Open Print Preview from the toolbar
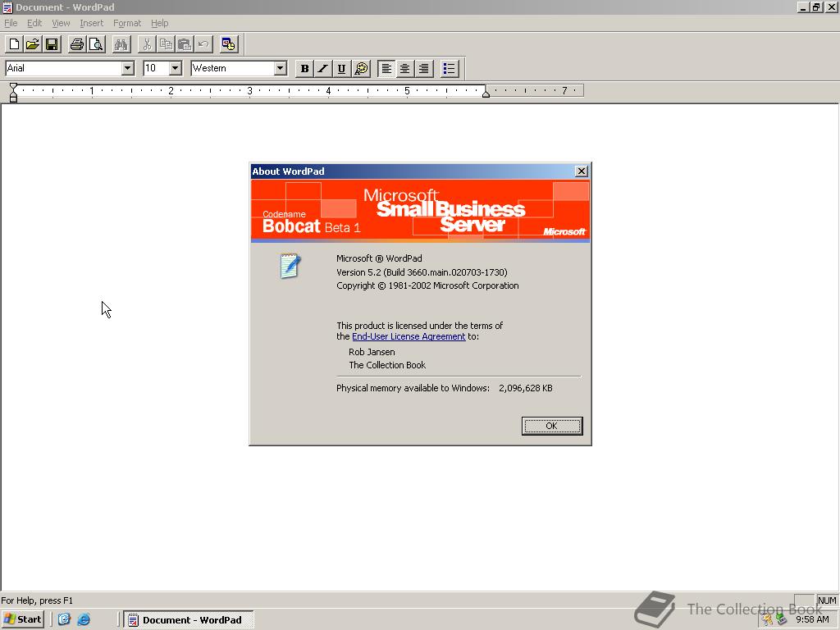This screenshot has width=840, height=630. [96, 44]
